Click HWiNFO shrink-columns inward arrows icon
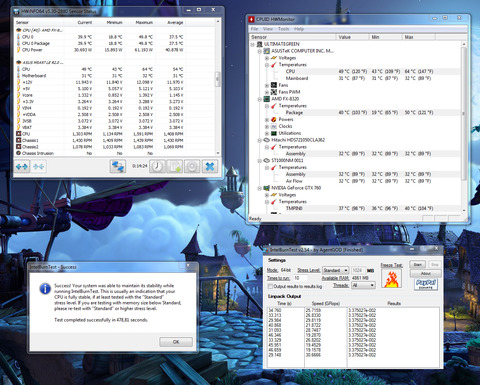The height and width of the screenshot is (385, 480). coord(38,166)
